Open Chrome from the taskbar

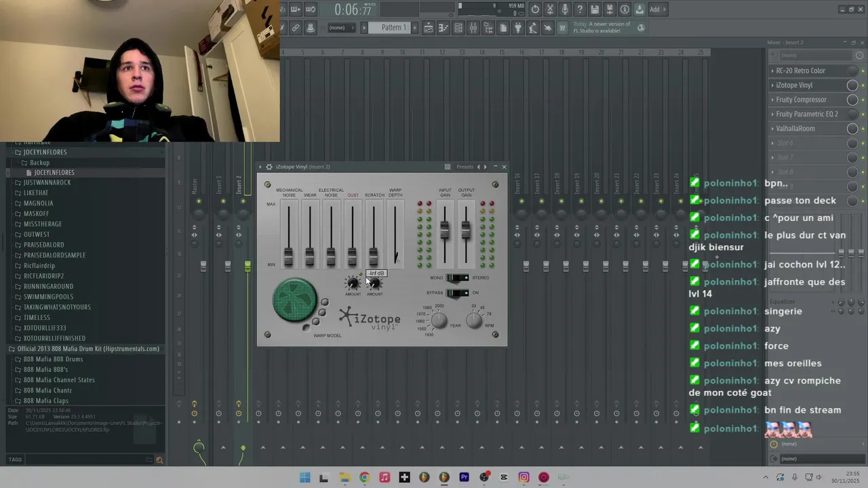point(364,477)
